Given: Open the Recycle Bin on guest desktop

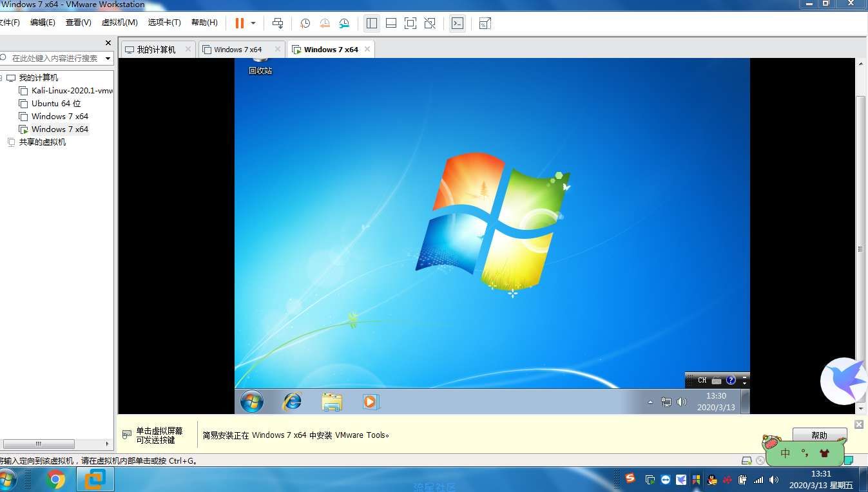Looking at the screenshot, I should (260, 66).
